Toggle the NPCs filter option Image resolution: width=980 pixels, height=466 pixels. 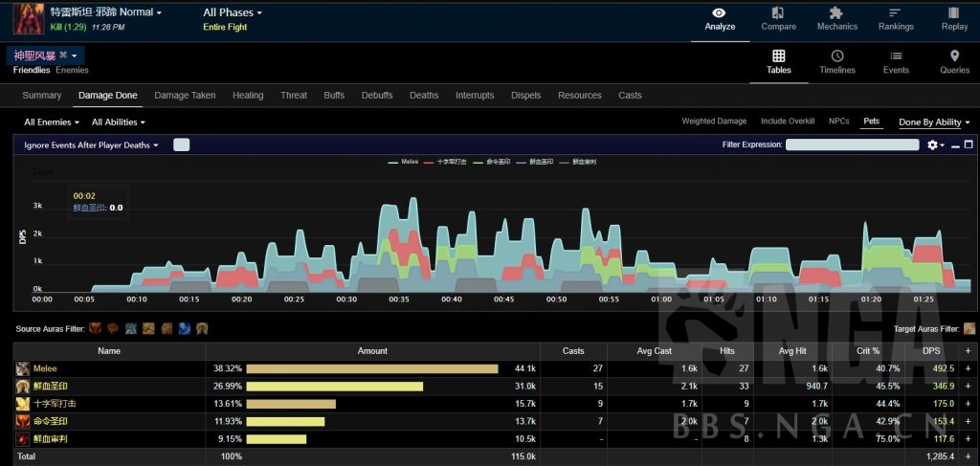tap(838, 122)
